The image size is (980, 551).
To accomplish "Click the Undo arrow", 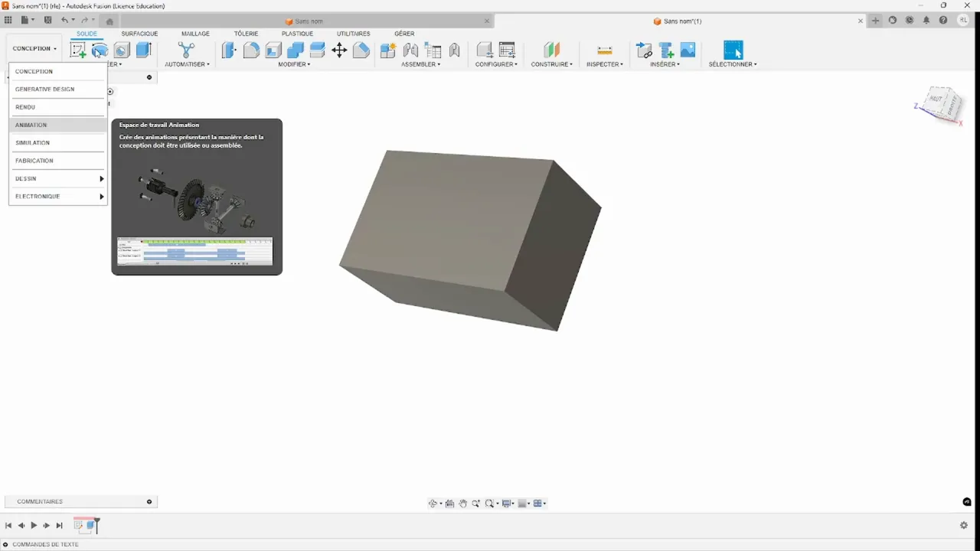I will point(64,20).
